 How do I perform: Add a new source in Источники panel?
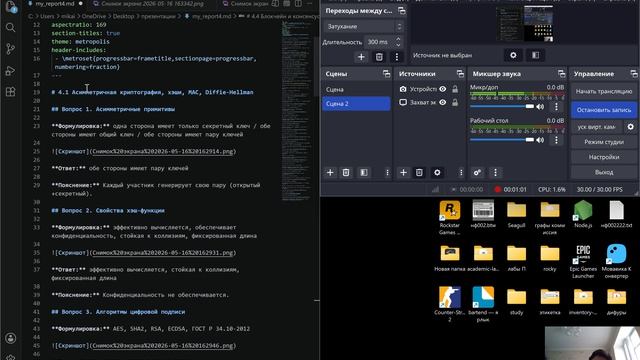pyautogui.click(x=403, y=173)
